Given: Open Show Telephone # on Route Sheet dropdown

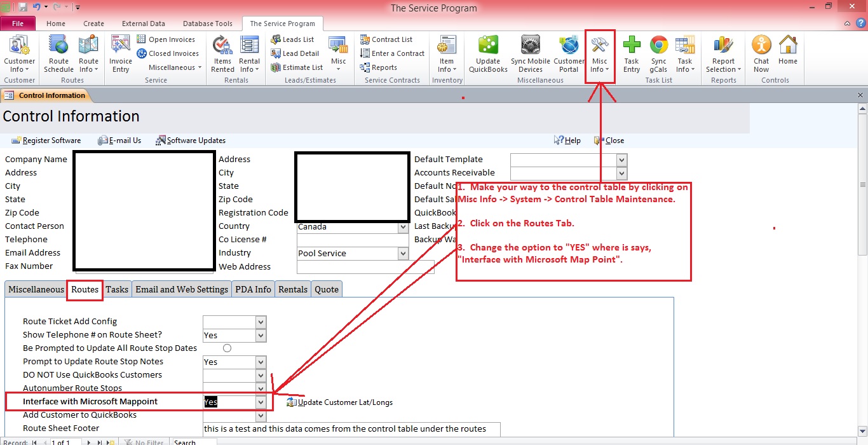Looking at the screenshot, I should click(x=261, y=336).
